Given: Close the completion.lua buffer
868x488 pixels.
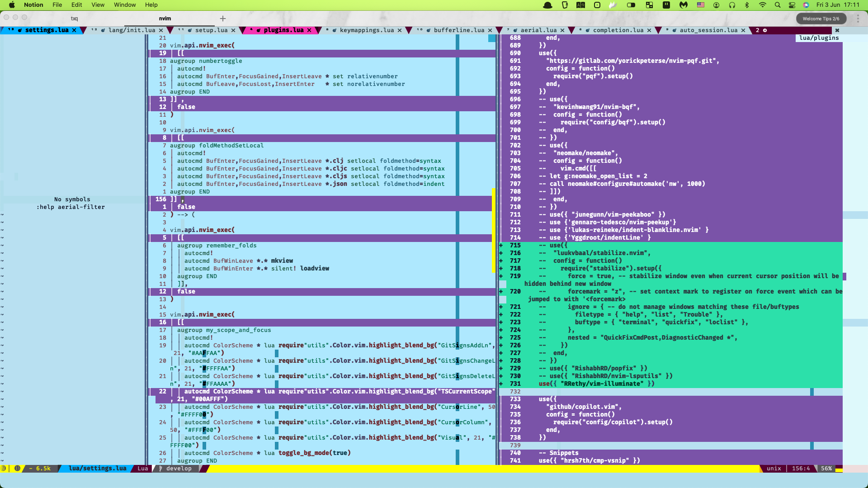Looking at the screenshot, I should (649, 30).
